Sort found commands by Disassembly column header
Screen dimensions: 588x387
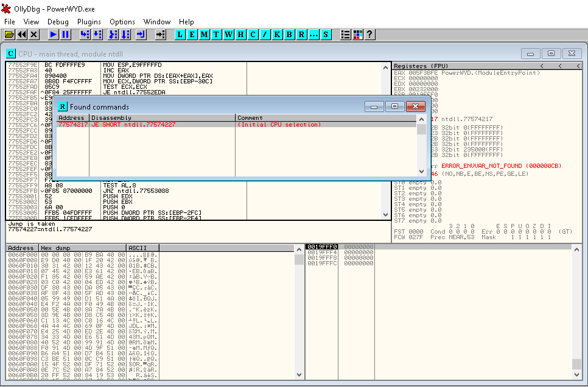162,118
